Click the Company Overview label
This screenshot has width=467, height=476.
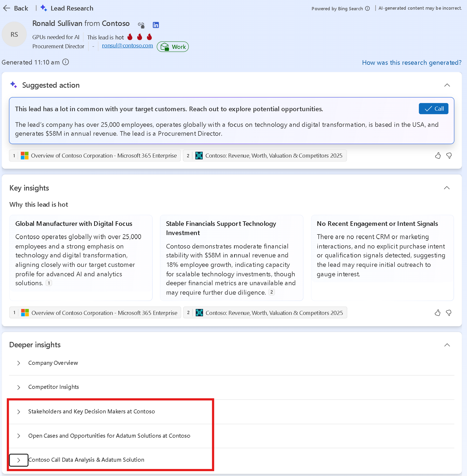coord(53,363)
